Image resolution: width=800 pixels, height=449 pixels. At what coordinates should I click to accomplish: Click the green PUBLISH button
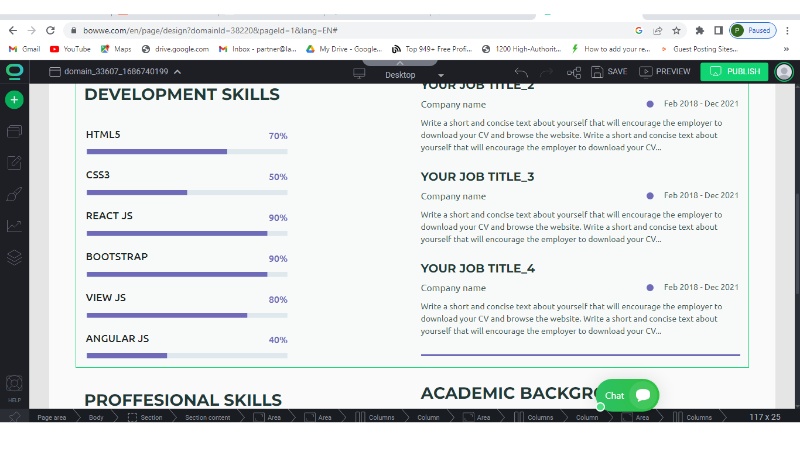pos(734,72)
